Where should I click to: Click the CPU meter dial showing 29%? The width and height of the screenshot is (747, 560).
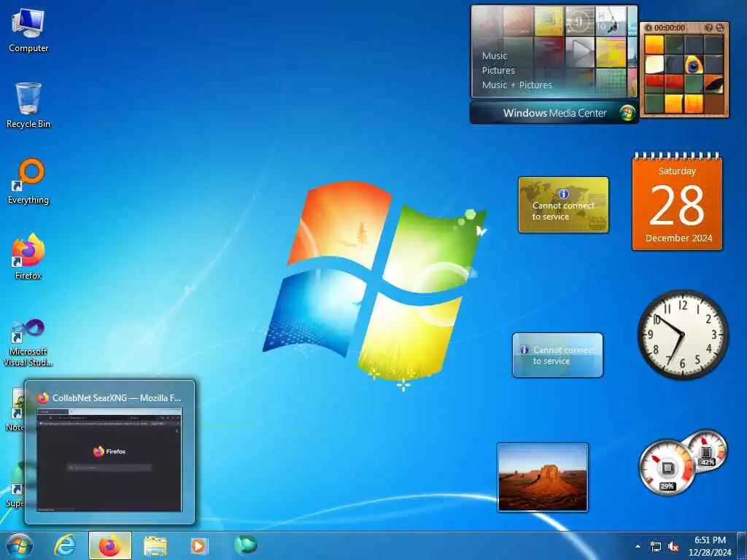[667, 467]
